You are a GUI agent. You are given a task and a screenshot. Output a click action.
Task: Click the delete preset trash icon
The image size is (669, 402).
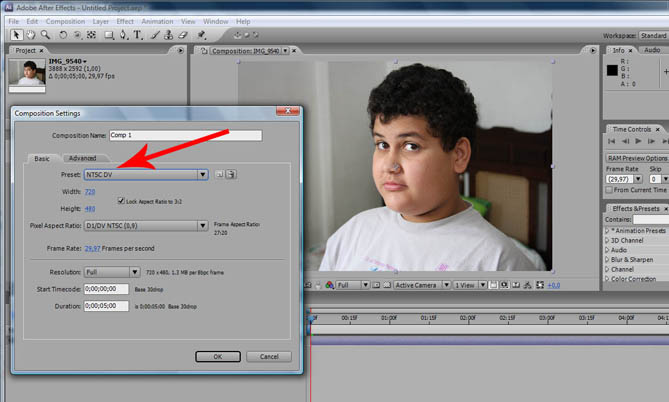click(x=231, y=174)
